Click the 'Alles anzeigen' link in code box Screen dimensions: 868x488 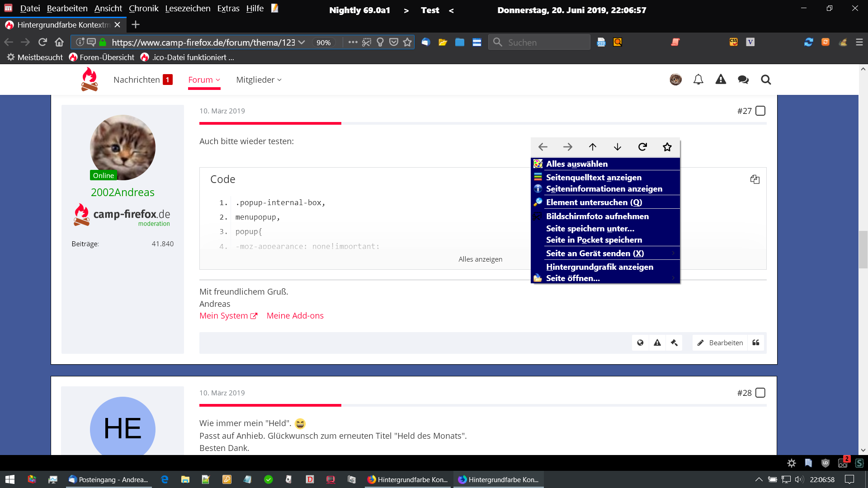[480, 259]
